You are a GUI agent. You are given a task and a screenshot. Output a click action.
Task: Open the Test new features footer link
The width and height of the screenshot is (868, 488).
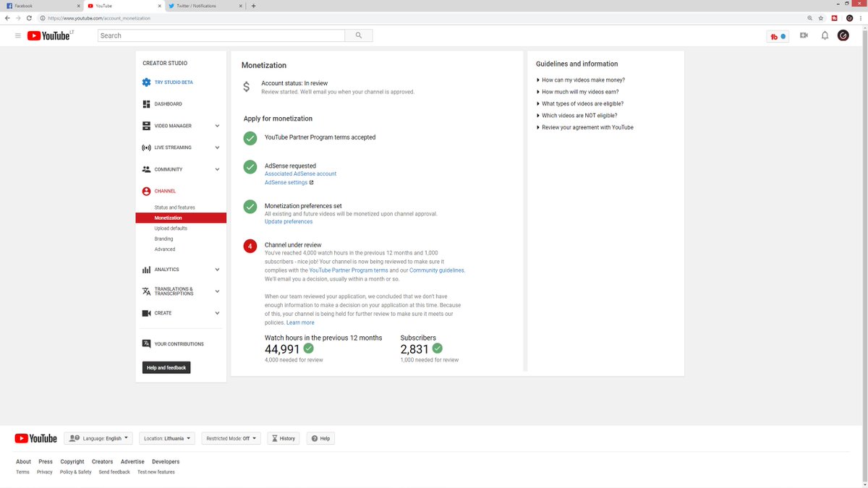[x=156, y=472]
